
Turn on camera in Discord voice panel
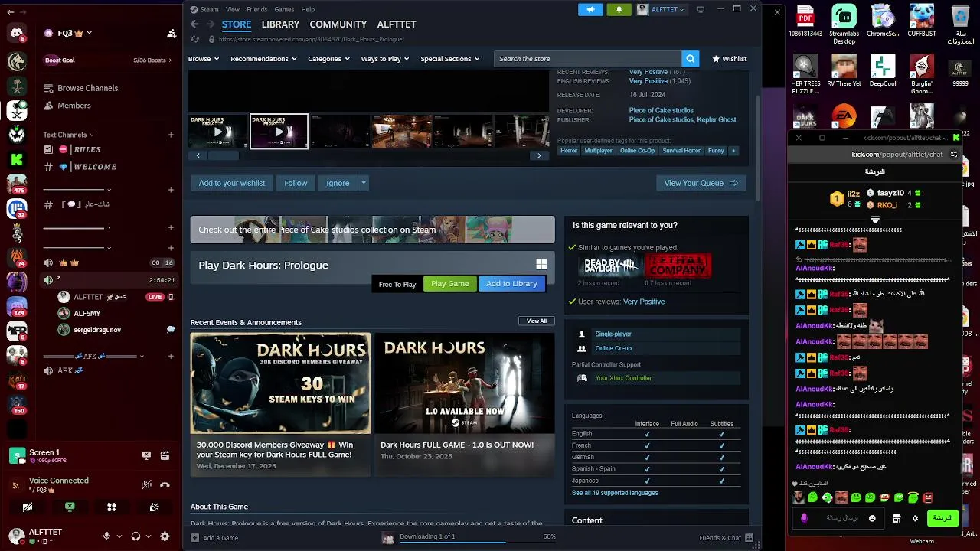pos(28,507)
